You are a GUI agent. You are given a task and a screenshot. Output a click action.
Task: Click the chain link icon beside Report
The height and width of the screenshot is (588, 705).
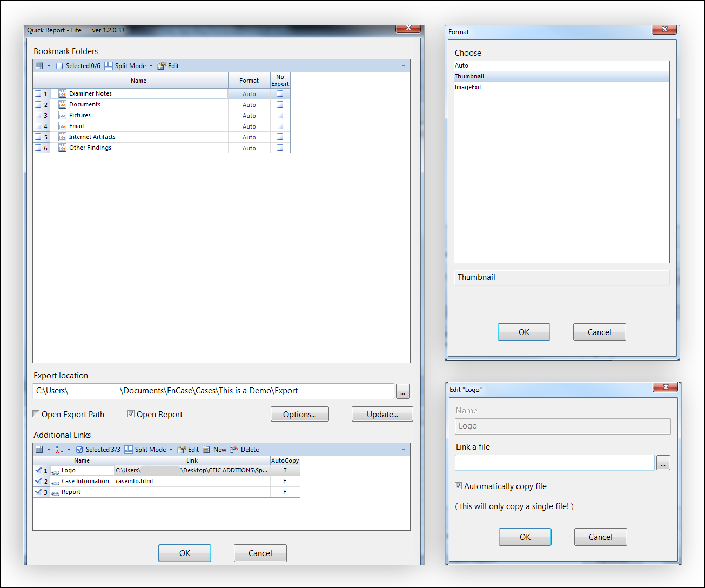56,493
